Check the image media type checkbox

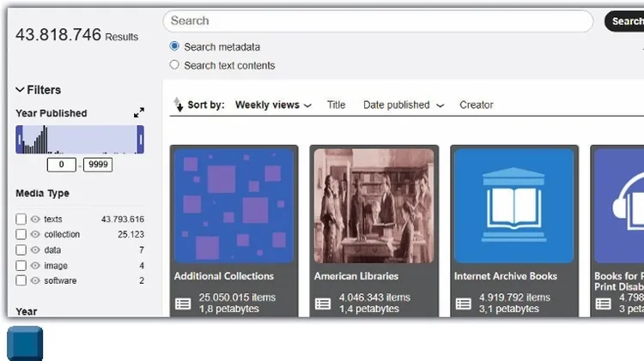coord(21,266)
